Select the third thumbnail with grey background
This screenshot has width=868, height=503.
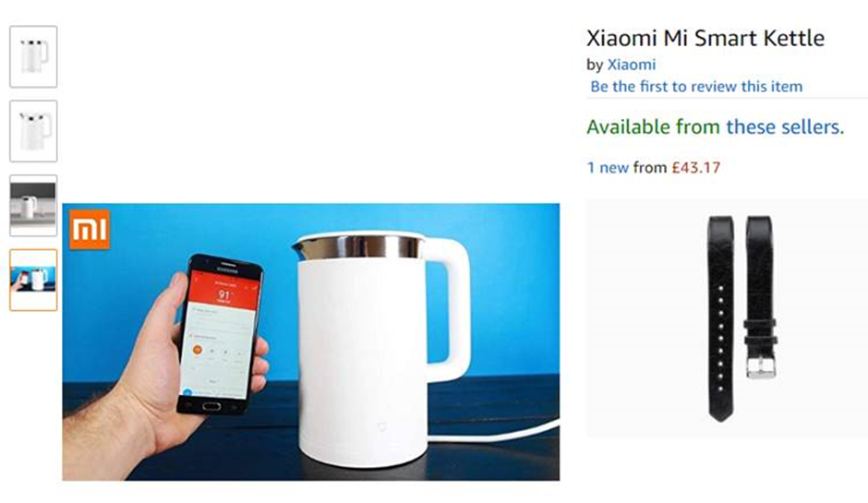(x=33, y=205)
